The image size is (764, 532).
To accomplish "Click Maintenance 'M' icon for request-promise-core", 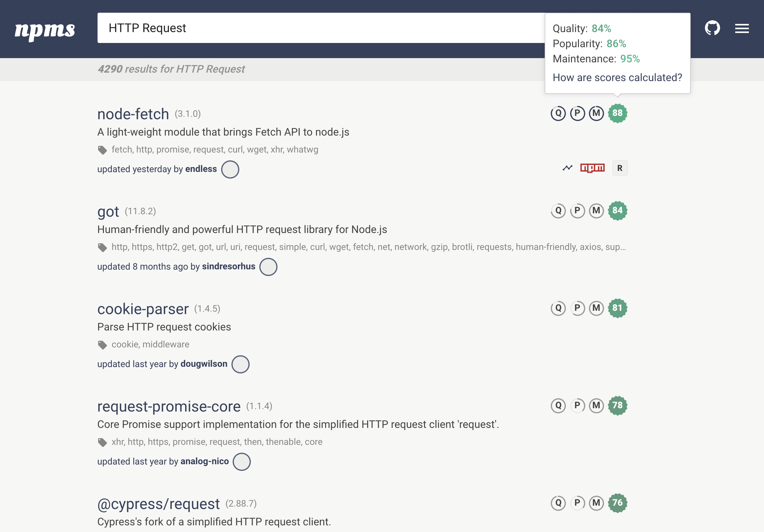I will pyautogui.click(x=596, y=406).
